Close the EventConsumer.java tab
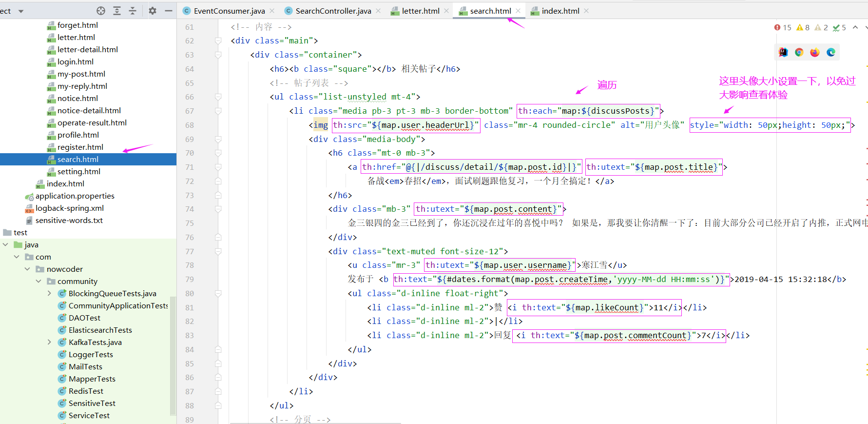The height and width of the screenshot is (424, 868). click(272, 11)
